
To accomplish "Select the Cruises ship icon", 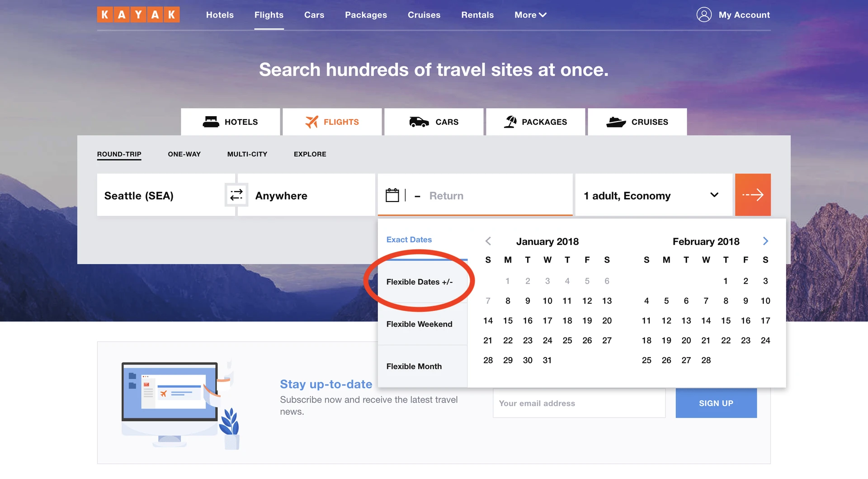I will point(615,122).
